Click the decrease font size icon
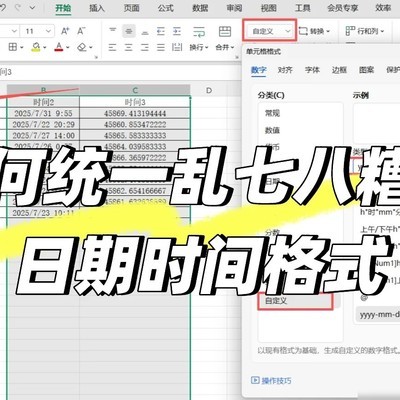This screenshot has height=400, width=400. (81, 31)
